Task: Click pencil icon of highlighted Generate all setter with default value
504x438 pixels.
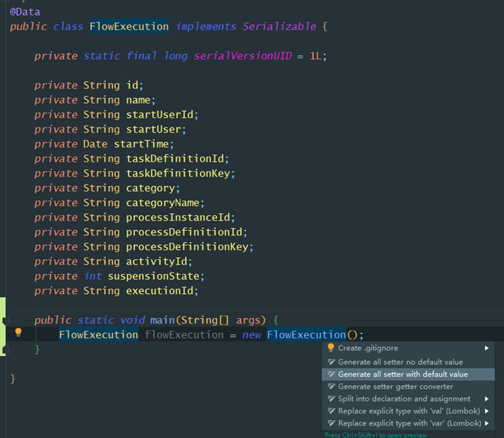Action: pyautogui.click(x=331, y=374)
